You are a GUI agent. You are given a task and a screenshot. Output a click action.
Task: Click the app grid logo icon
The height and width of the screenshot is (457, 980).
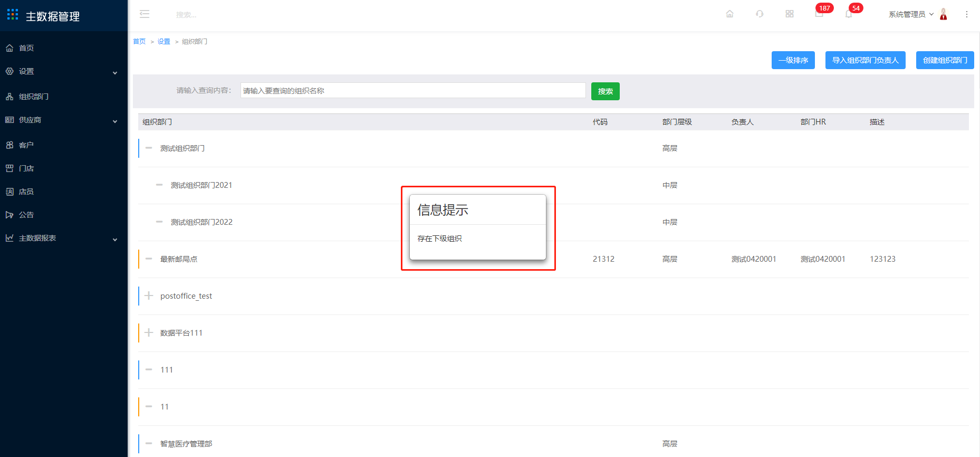click(x=13, y=14)
